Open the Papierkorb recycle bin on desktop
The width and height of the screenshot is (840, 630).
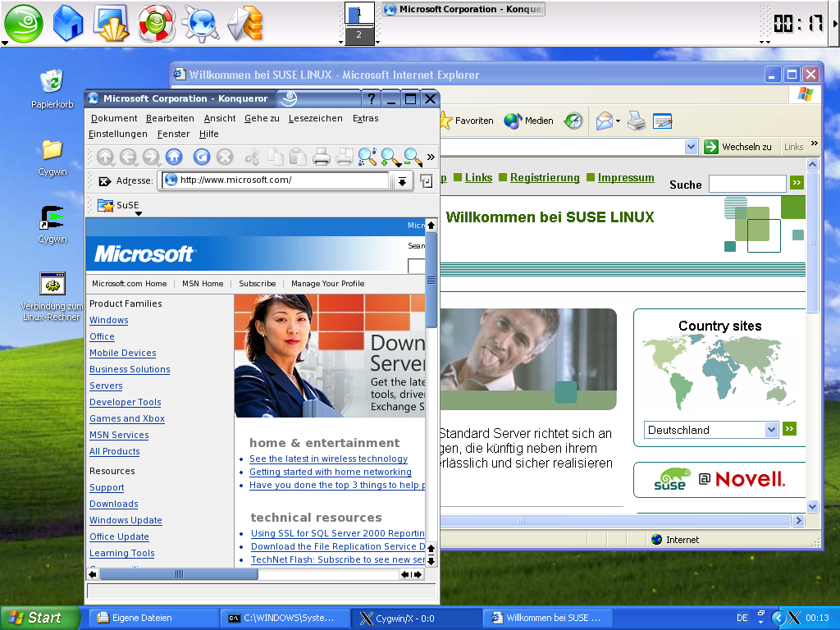point(52,81)
